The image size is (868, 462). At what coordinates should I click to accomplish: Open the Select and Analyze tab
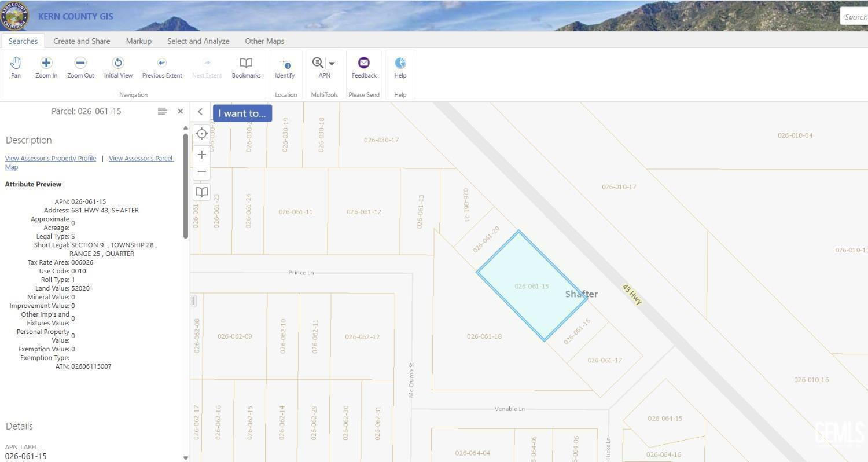tap(198, 41)
